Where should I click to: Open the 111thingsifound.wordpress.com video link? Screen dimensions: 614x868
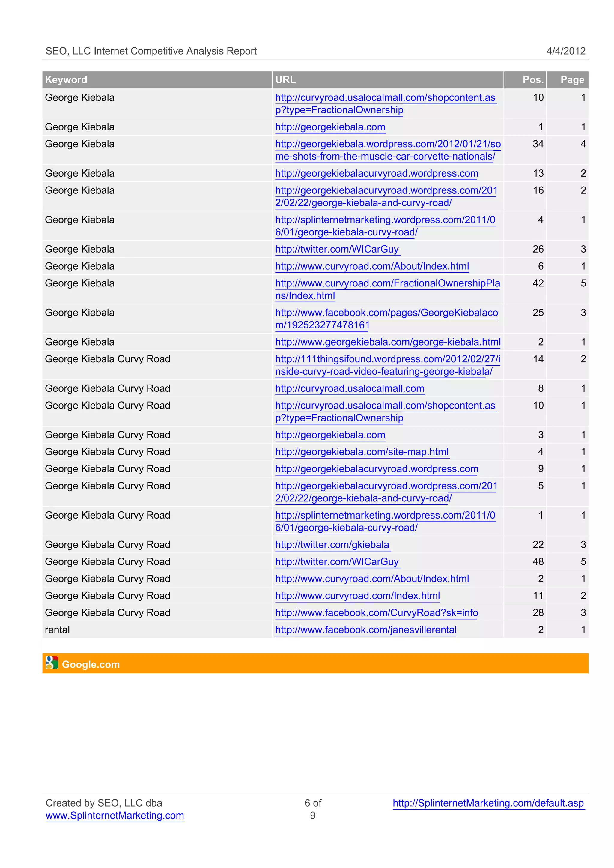coord(388,365)
